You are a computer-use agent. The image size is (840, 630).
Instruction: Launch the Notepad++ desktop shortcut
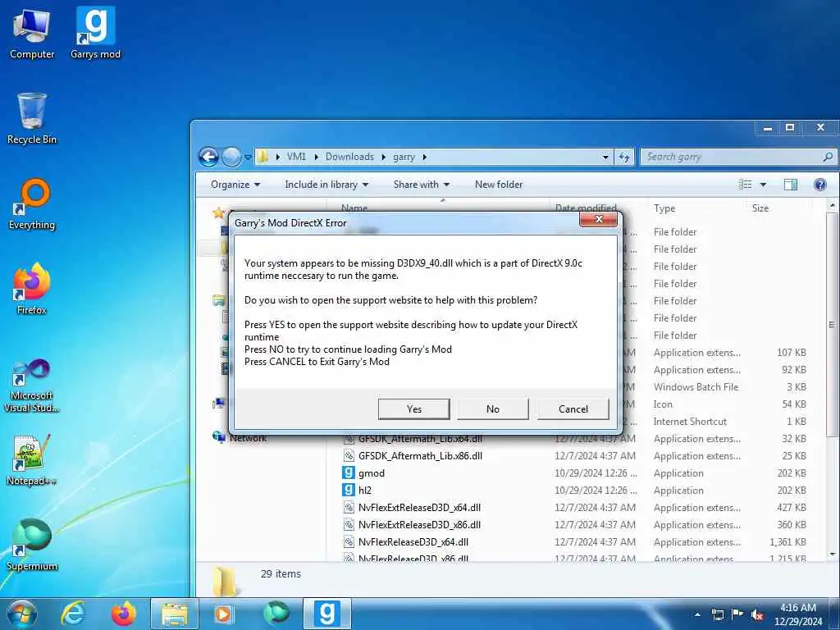coord(32,461)
